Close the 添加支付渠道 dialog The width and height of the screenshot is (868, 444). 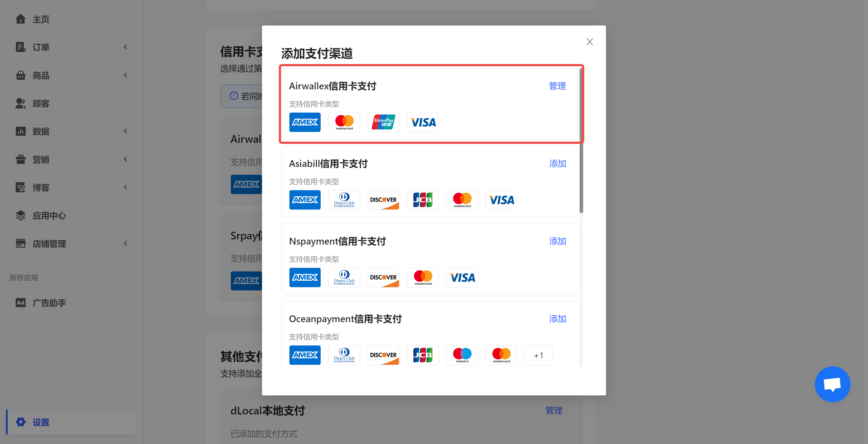(590, 42)
